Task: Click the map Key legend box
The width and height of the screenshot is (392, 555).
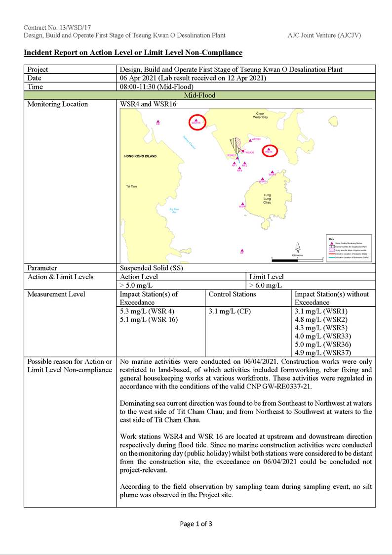Action: click(348, 248)
